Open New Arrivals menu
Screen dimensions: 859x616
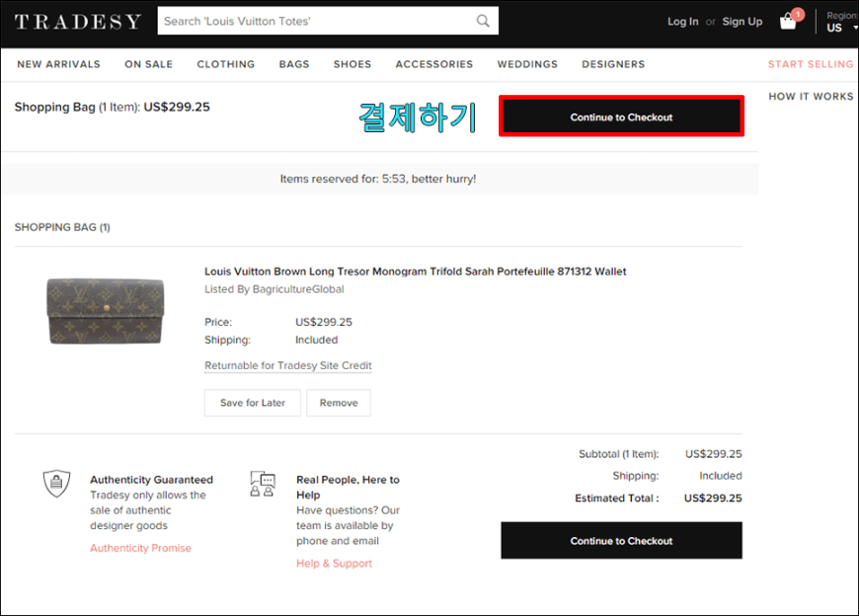58,64
